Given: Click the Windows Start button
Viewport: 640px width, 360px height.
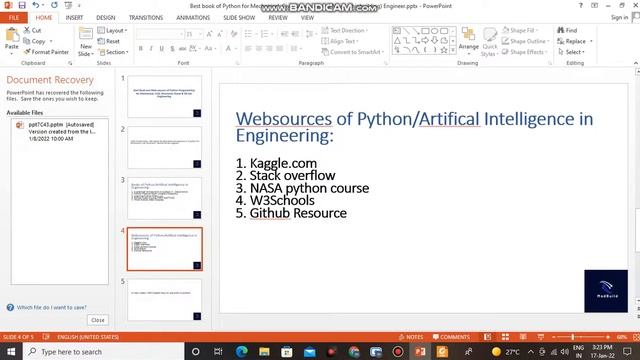Looking at the screenshot, I should [11, 351].
